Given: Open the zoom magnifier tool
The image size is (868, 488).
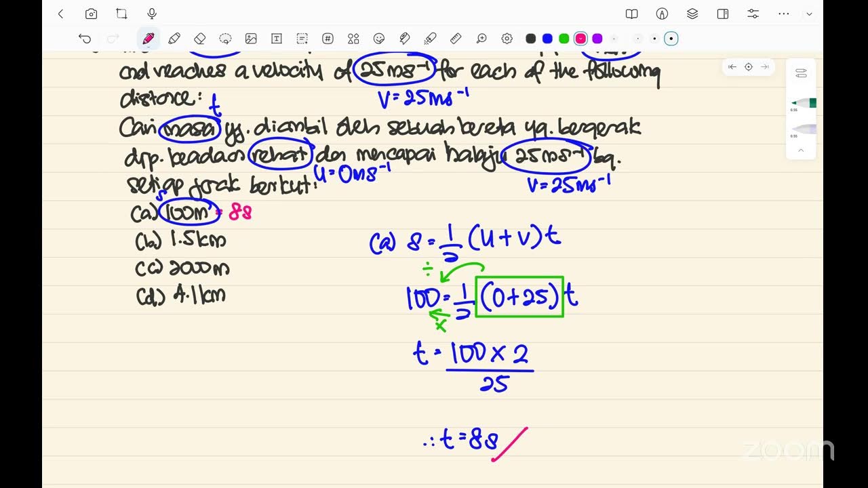Looking at the screenshot, I should tap(481, 39).
